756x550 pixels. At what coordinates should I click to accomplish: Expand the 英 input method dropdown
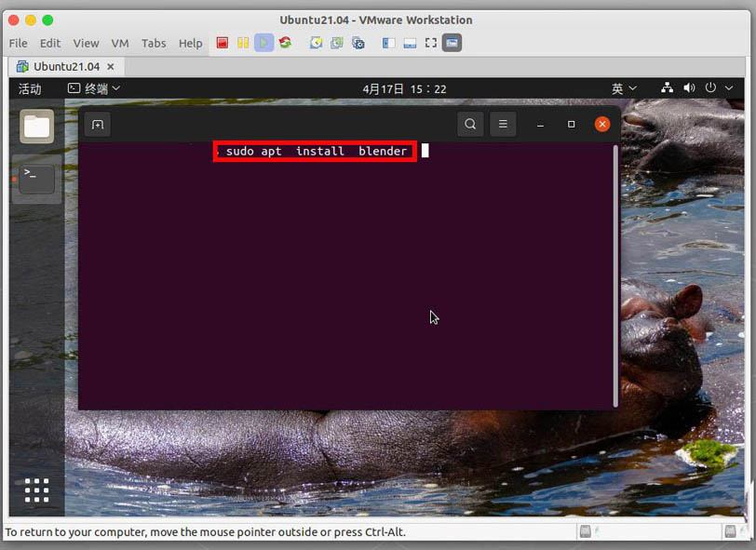624,88
